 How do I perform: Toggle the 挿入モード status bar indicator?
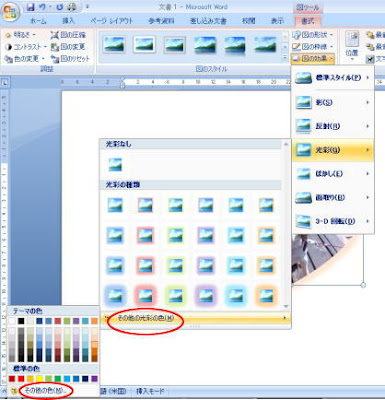tap(150, 391)
